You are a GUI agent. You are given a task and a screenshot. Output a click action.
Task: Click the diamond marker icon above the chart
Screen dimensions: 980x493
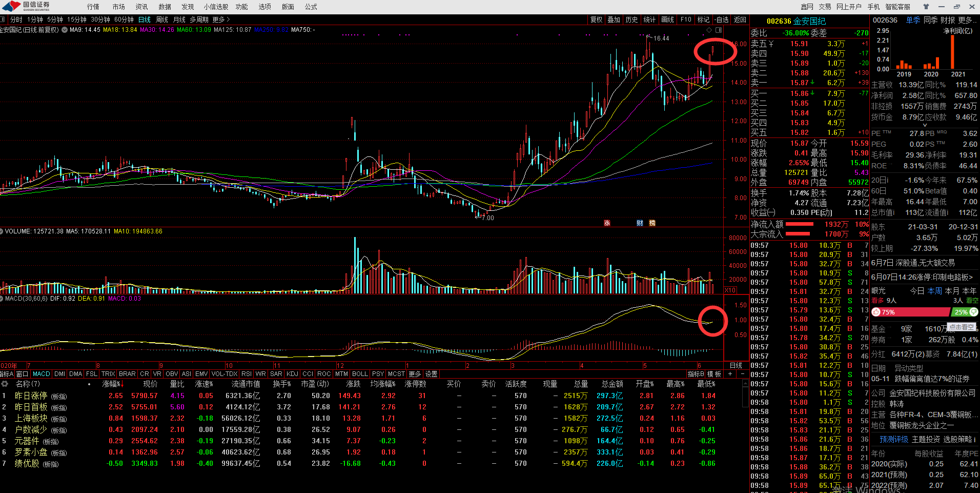point(709,30)
